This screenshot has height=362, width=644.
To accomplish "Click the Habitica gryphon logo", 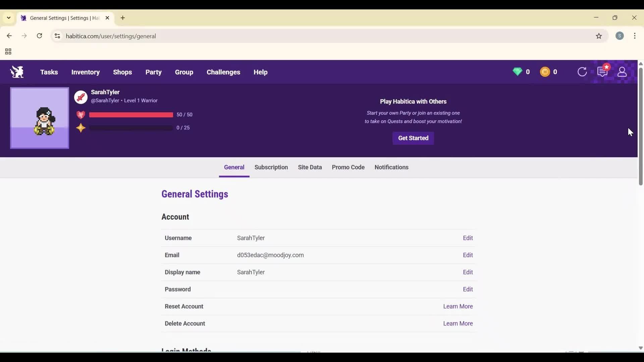I will tap(17, 72).
